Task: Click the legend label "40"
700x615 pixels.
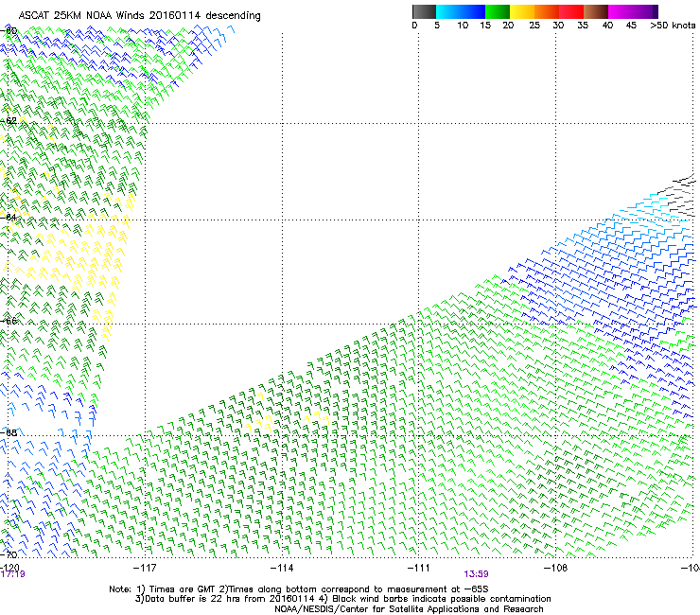Action: pos(607,26)
